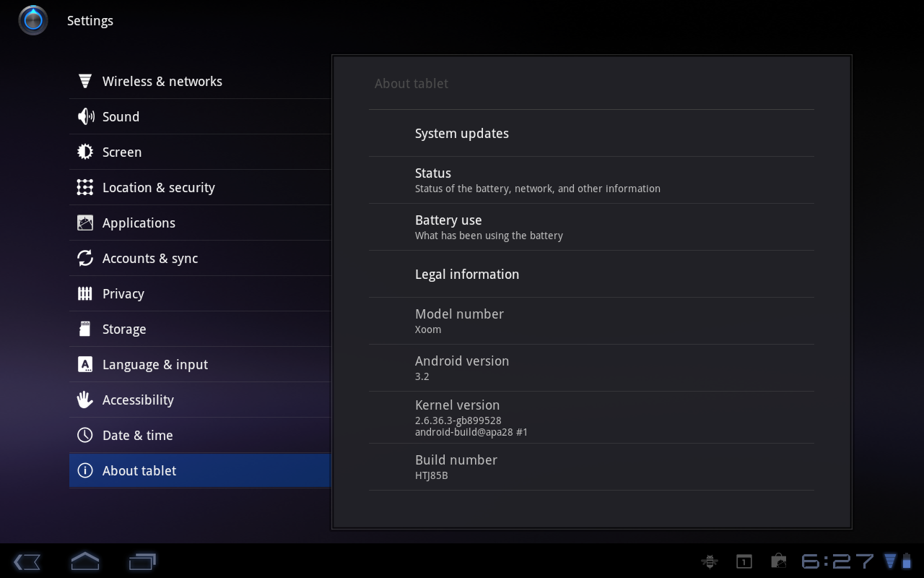Click the About tablet panel heading
The width and height of the screenshot is (924, 578).
[x=411, y=83]
